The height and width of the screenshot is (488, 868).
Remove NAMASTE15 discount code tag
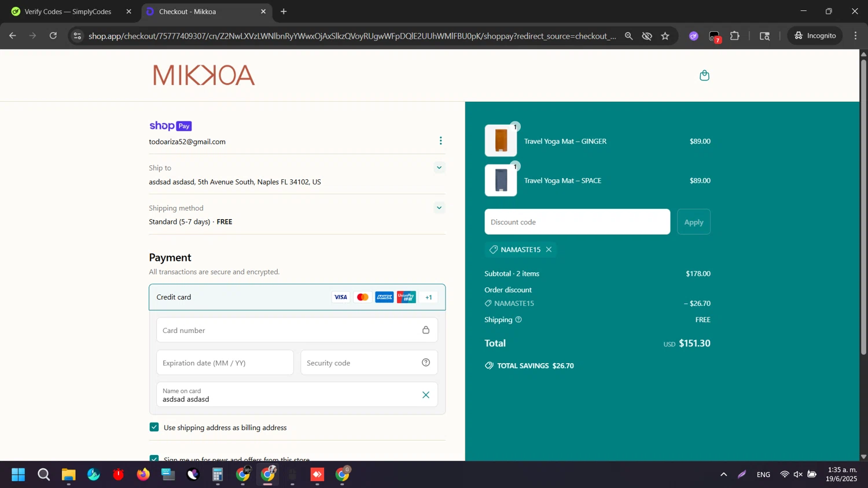tap(549, 249)
